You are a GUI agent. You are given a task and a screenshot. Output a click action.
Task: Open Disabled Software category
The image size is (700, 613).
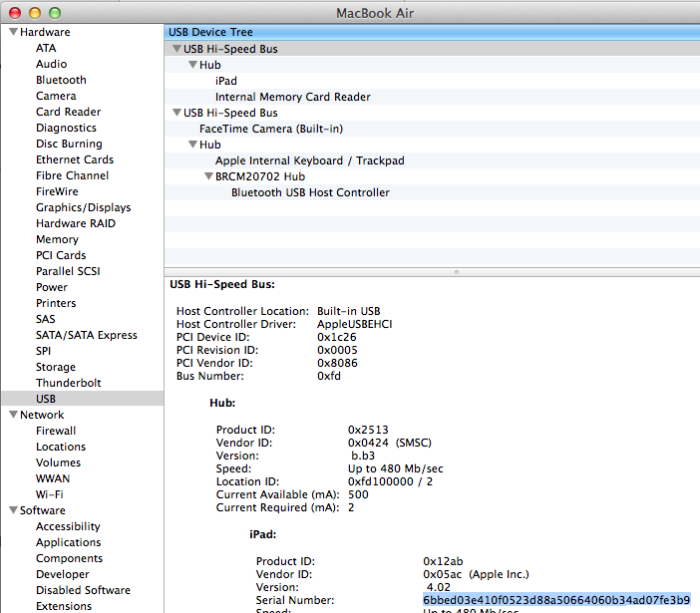[x=83, y=590]
